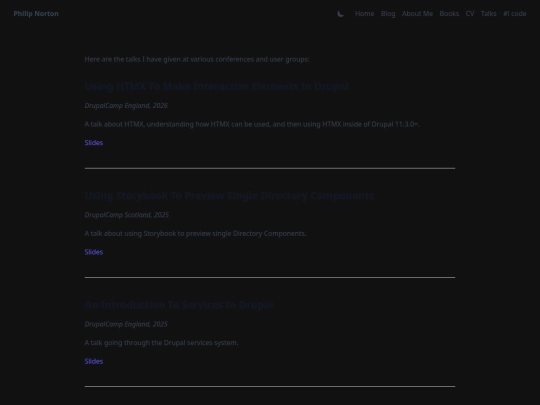Click the text 'DrupalCamp England, 2026'
Screen dimensions: 540x405
126,106
